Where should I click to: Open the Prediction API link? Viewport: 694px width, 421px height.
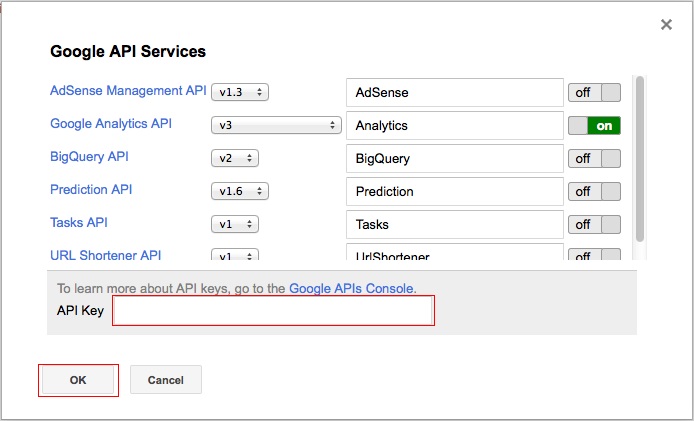(x=91, y=189)
